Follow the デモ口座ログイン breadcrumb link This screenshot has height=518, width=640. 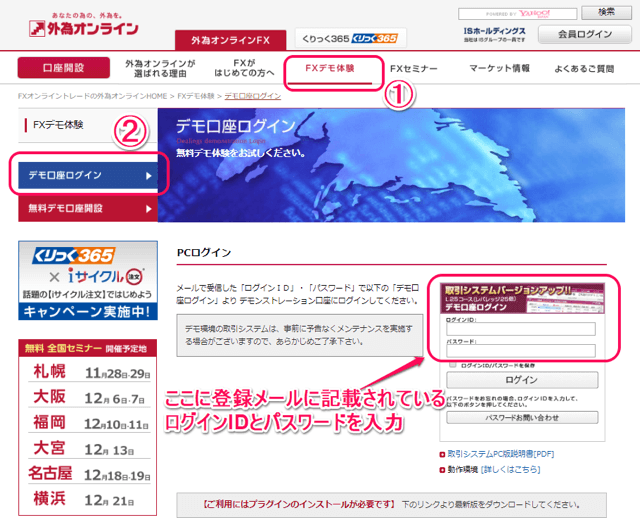pos(253,96)
